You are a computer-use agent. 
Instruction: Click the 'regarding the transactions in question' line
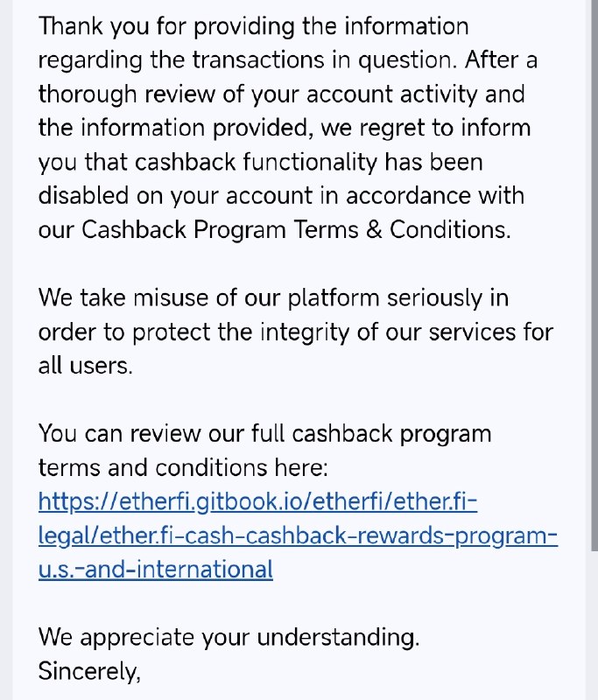287,60
